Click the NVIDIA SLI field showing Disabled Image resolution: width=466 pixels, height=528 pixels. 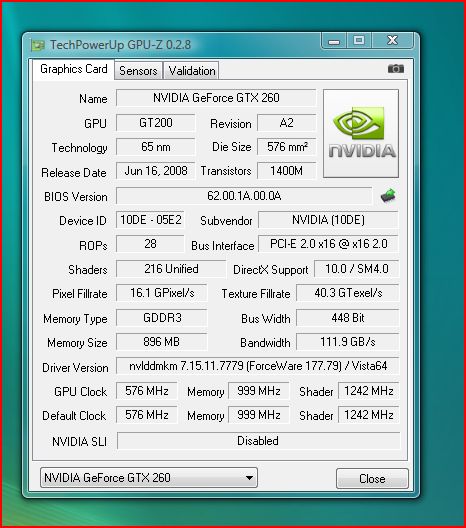pos(259,441)
